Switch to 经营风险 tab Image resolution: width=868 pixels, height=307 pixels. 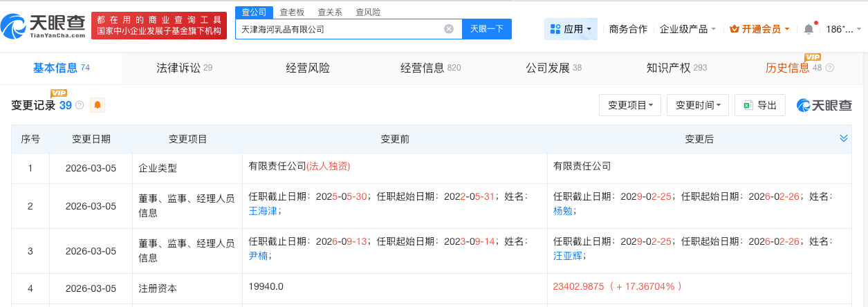coord(308,68)
